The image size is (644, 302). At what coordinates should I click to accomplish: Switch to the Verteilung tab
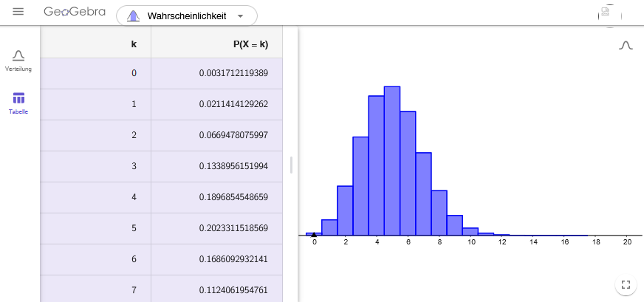click(18, 61)
